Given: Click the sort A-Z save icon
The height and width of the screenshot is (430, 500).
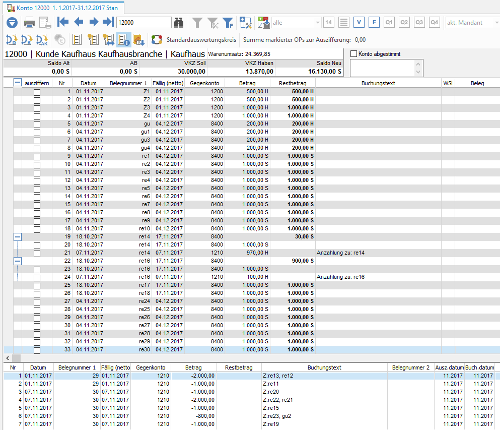Looking at the screenshot, I should [264, 23].
